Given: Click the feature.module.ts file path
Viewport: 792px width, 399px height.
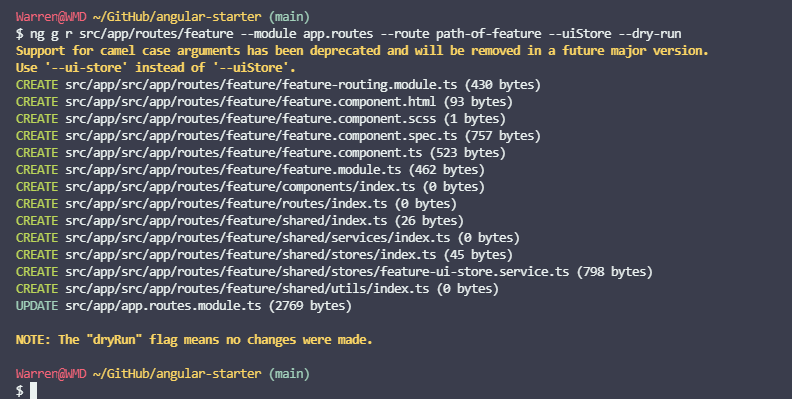Looking at the screenshot, I should (x=233, y=170).
